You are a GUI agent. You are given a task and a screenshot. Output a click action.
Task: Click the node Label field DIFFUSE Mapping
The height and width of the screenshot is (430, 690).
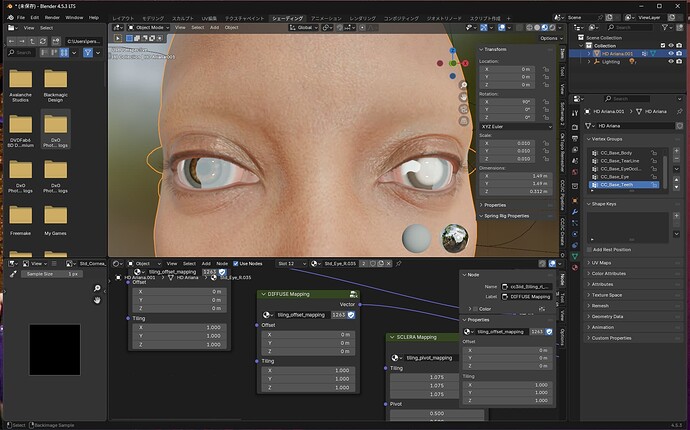527,297
